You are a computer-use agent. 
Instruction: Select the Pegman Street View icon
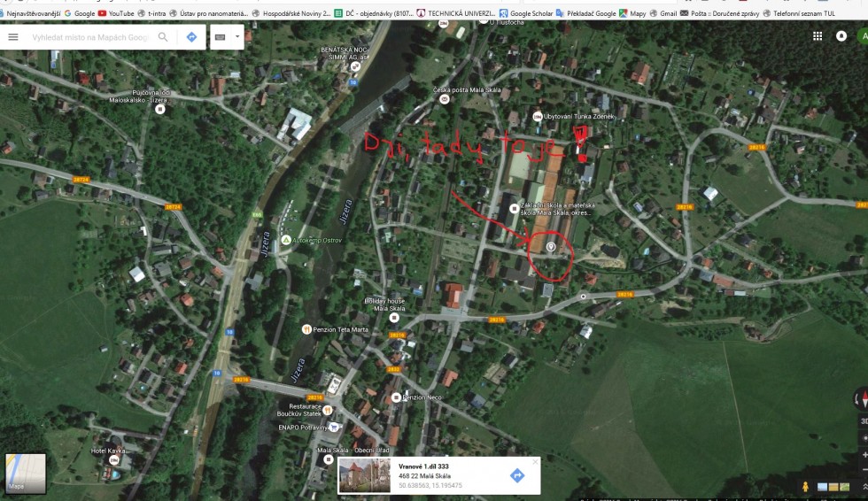(x=805, y=487)
